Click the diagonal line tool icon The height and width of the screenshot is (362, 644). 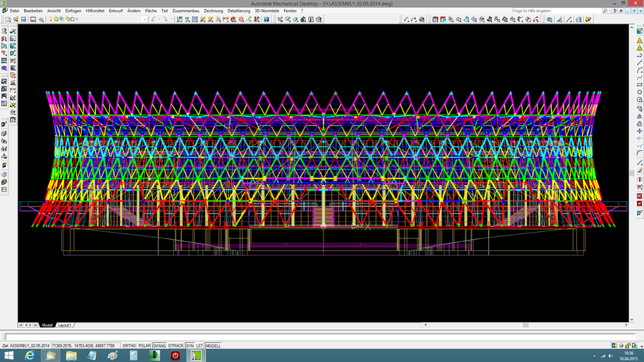click(x=569, y=19)
